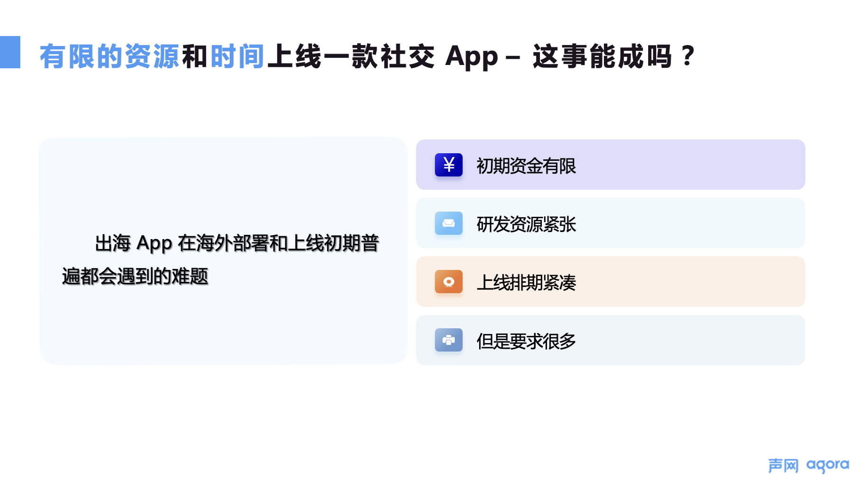Screen dimensions: 868x482
Task: Click the 这事能成吗 heading text
Action: pyautogui.click(x=602, y=56)
